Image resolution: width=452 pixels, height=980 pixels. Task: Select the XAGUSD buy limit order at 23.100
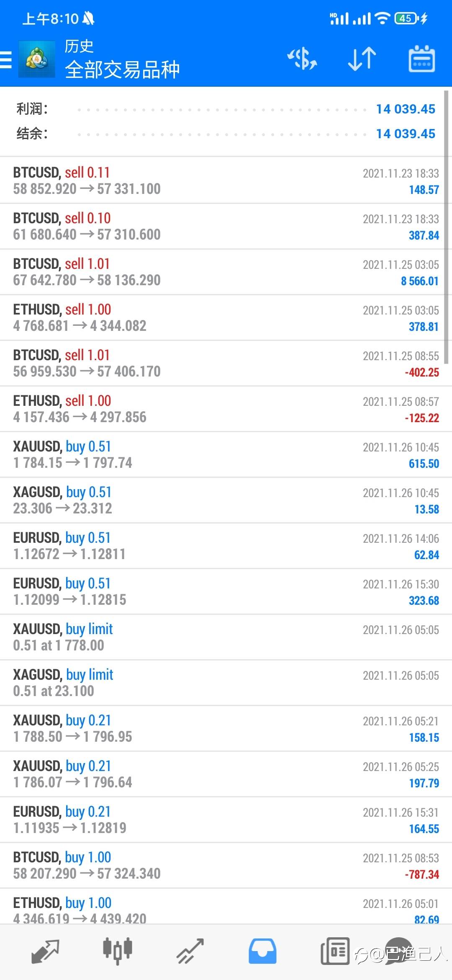click(226, 683)
